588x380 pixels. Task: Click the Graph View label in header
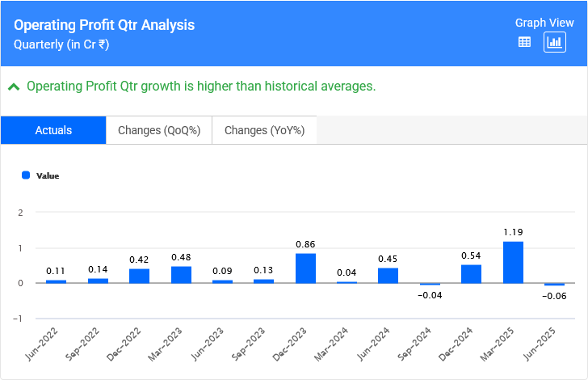point(544,23)
